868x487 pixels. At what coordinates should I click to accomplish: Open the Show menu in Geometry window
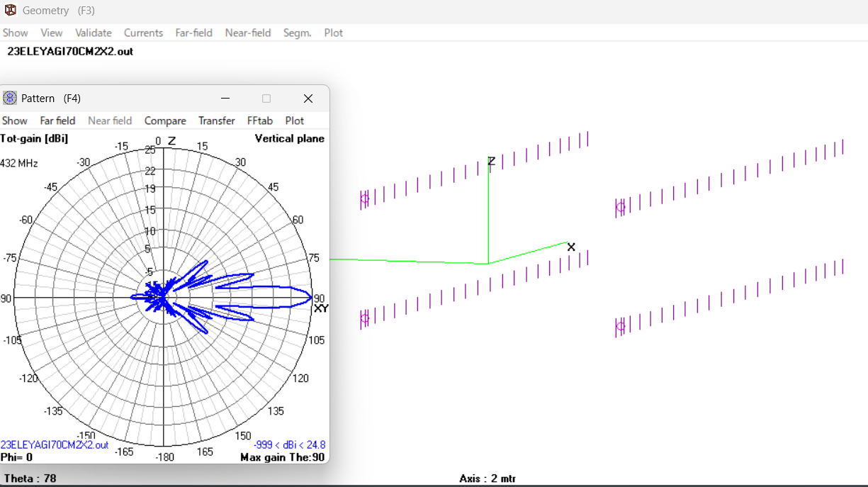tap(15, 33)
